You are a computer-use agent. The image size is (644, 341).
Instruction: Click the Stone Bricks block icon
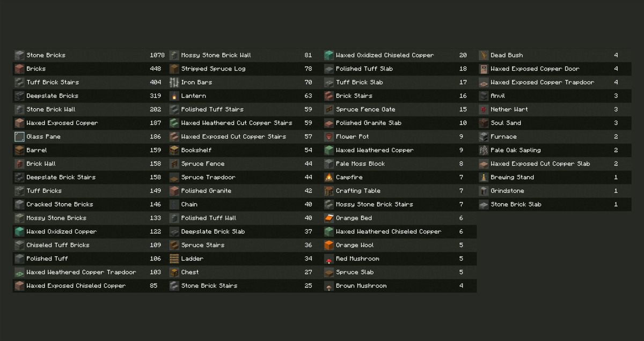(x=19, y=55)
